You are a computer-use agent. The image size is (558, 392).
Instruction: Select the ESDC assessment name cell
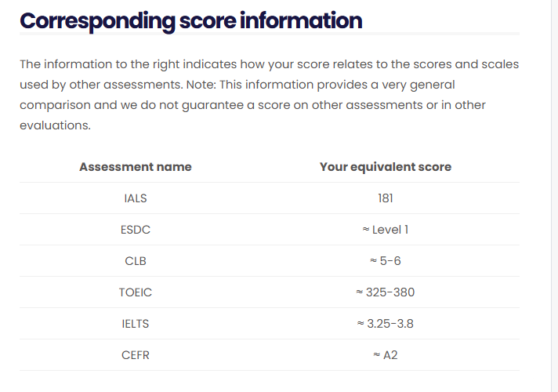(136, 230)
